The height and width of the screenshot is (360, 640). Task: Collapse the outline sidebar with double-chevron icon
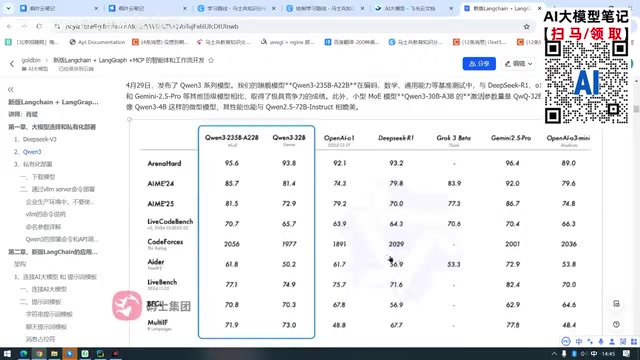[x=11, y=89]
